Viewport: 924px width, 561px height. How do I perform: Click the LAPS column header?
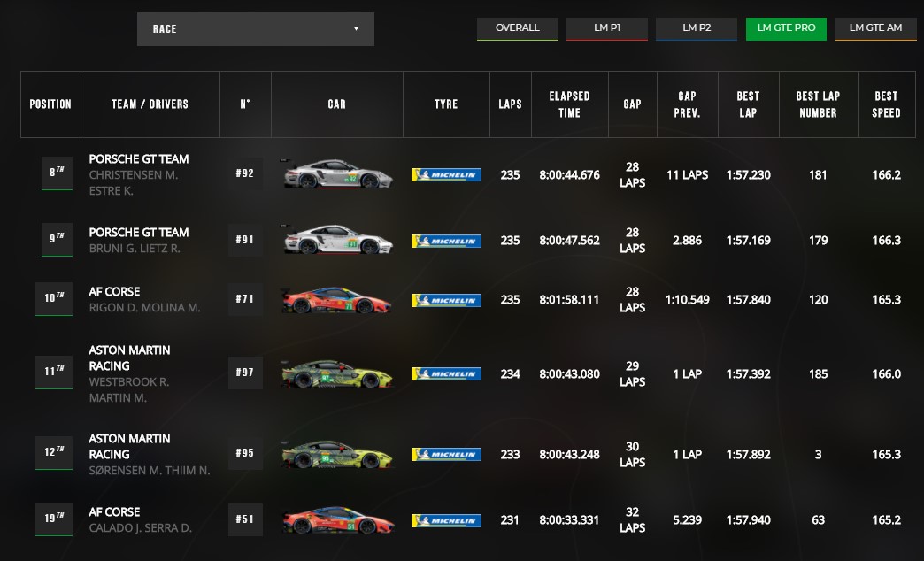click(x=511, y=104)
